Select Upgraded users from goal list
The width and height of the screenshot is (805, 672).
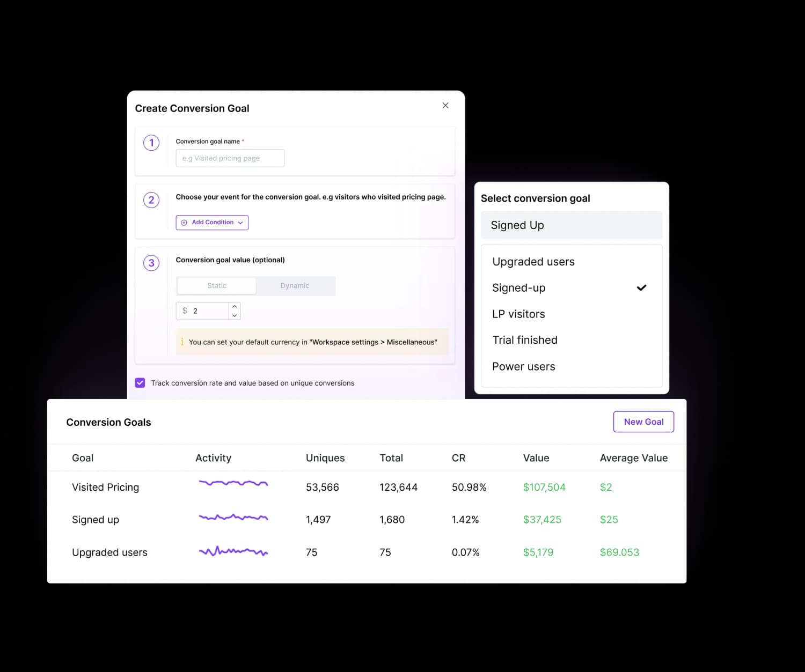533,262
